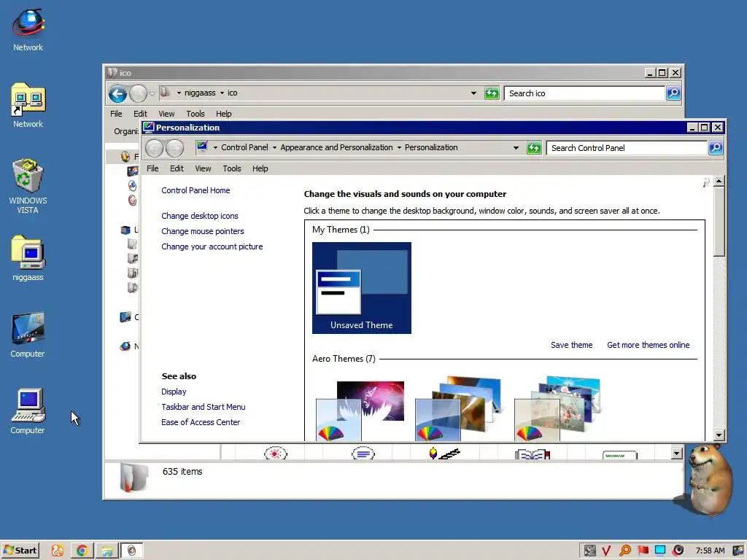Click the Personalization forward arrow button
Viewport: 747px width, 560px height.
tap(175, 148)
